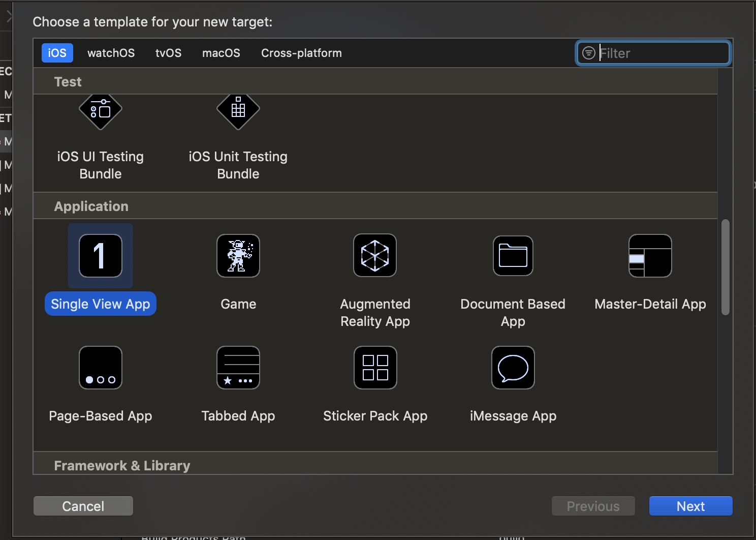This screenshot has height=540, width=756.
Task: Click the Page-Based App label
Action: [x=101, y=415]
